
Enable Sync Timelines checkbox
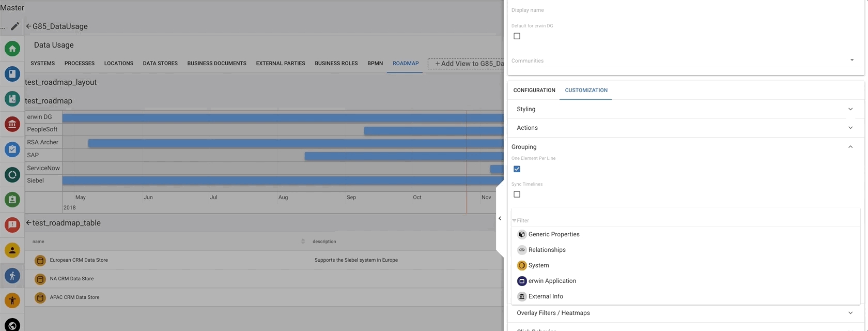[517, 194]
